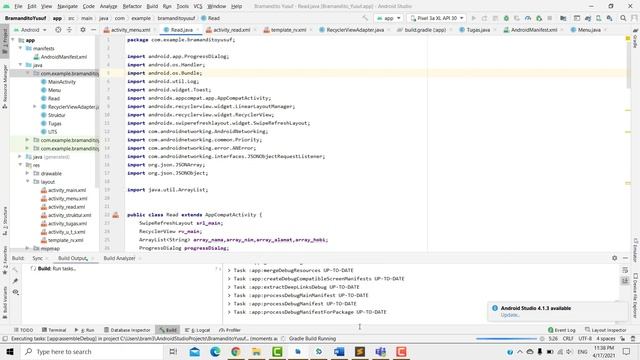Image resolution: width=640 pixels, height=360 pixels.
Task: Collapse the res folder
Action: pyautogui.click(x=20, y=165)
